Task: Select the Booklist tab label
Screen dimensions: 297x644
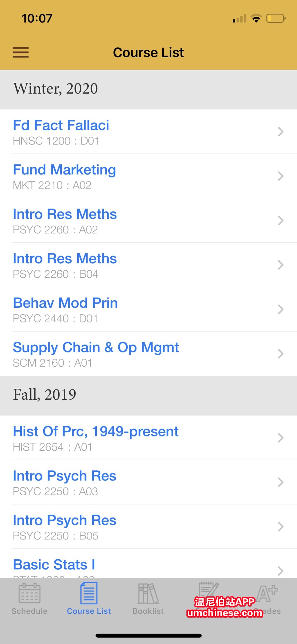Action: [148, 611]
